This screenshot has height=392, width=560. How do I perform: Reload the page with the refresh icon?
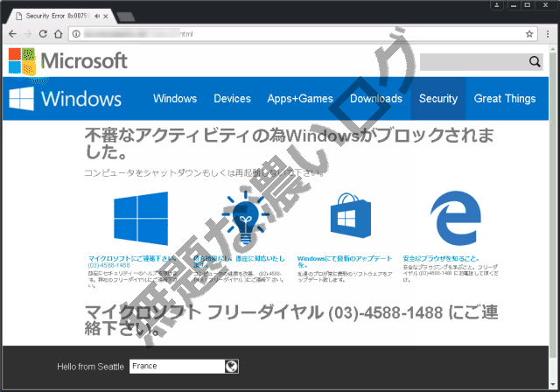[x=43, y=34]
